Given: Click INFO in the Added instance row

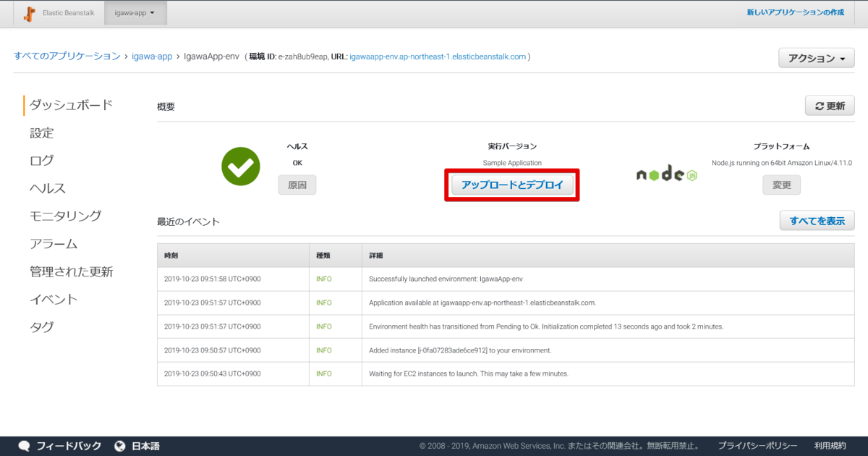Looking at the screenshot, I should point(324,350).
